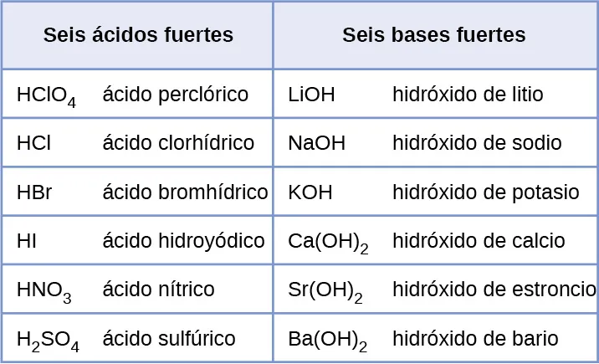Select the HI formula
Screen dimensions: 599x364
pyautogui.click(x=26, y=241)
